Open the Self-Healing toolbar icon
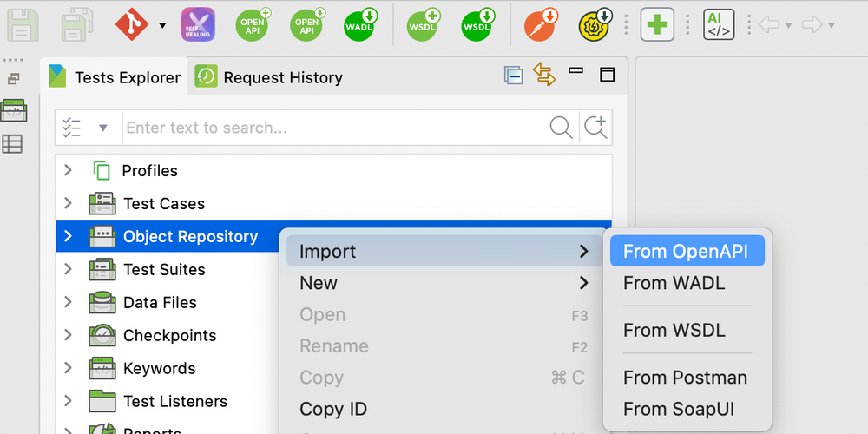The height and width of the screenshot is (434, 868). coord(198,24)
